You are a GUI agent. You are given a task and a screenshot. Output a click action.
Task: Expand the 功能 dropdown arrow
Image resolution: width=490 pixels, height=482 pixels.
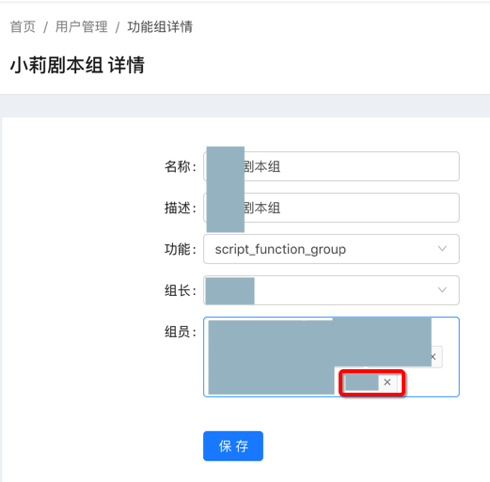442,249
